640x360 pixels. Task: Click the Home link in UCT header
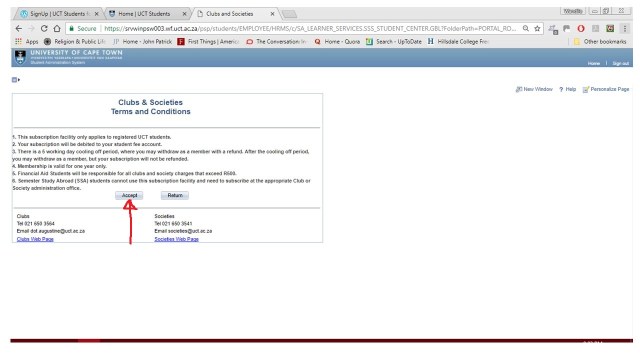594,63
